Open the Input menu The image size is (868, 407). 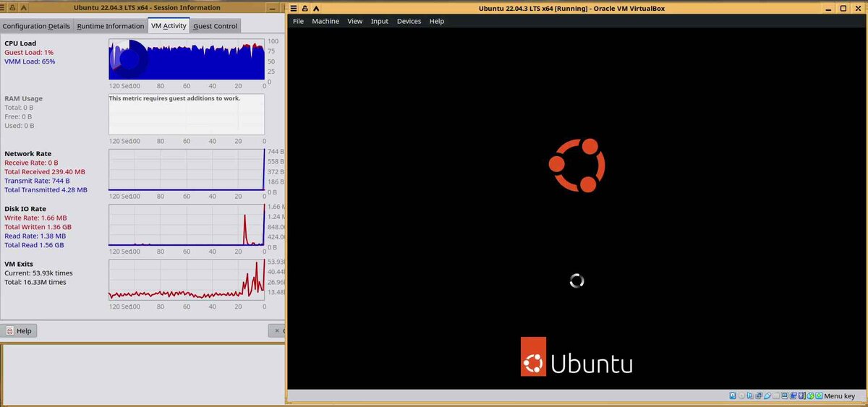(379, 21)
